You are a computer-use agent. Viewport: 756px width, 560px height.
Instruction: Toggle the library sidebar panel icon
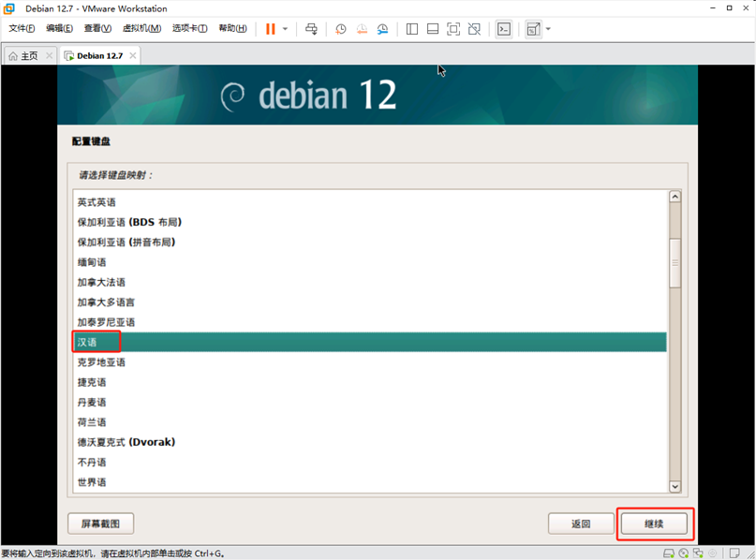point(412,29)
